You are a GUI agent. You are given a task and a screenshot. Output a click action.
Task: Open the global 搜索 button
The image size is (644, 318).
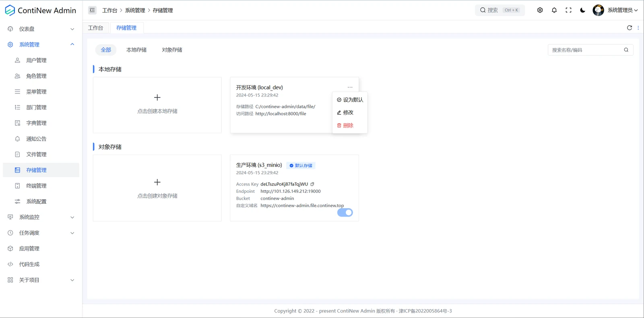point(500,10)
